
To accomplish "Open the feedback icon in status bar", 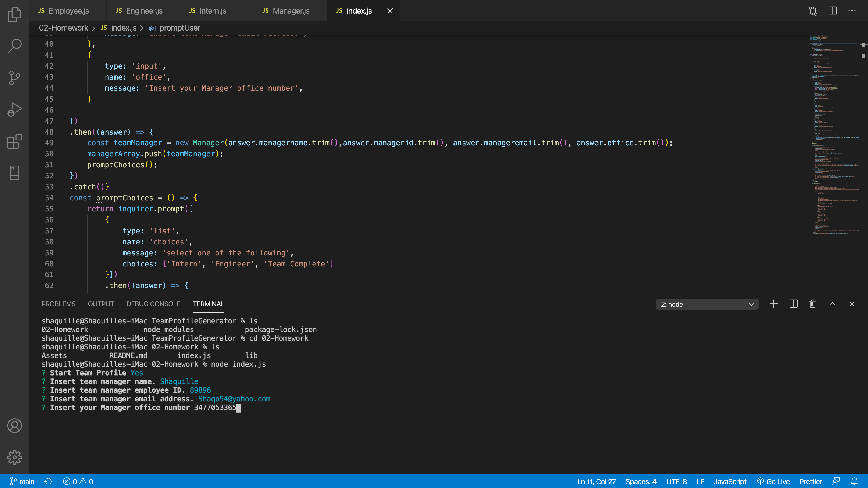I will click(x=836, y=481).
